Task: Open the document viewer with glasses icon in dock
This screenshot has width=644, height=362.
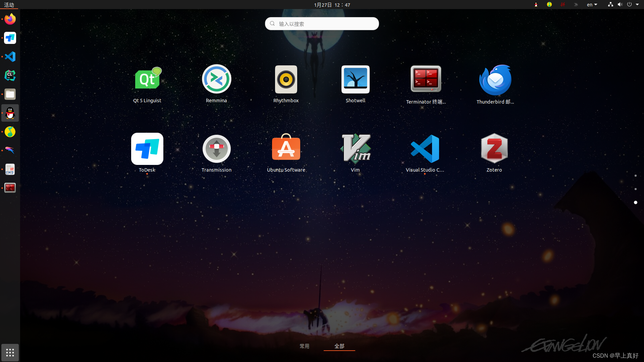Action: click(x=10, y=169)
